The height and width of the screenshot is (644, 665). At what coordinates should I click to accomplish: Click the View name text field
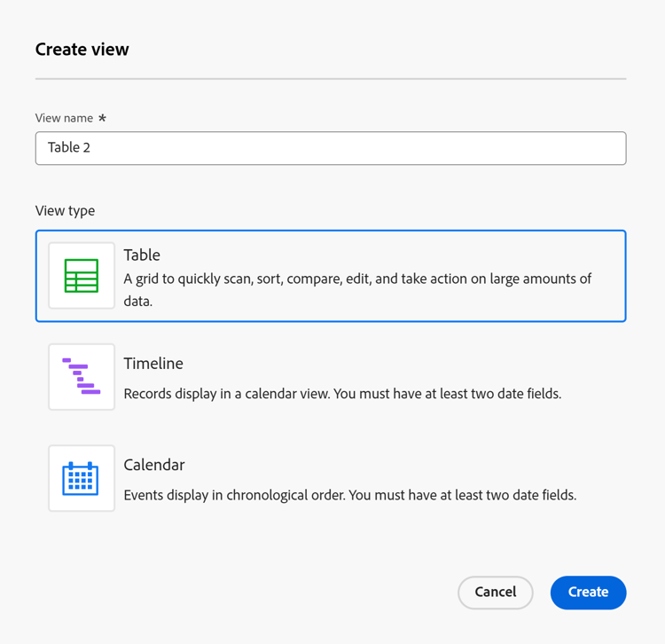[x=330, y=148]
